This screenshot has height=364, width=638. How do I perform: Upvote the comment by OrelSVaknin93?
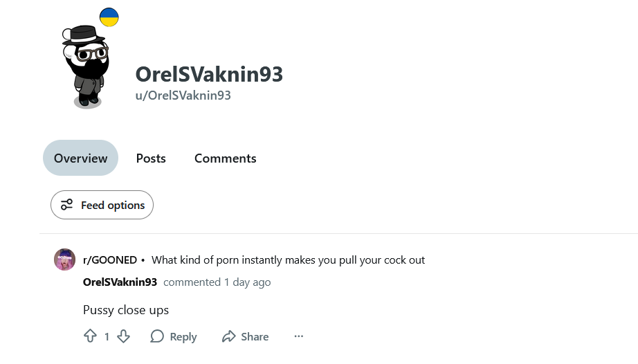(90, 336)
